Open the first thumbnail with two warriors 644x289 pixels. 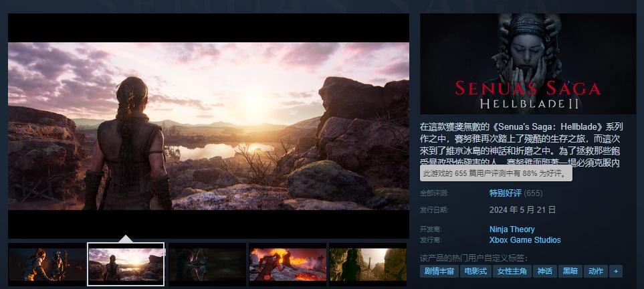(47, 264)
